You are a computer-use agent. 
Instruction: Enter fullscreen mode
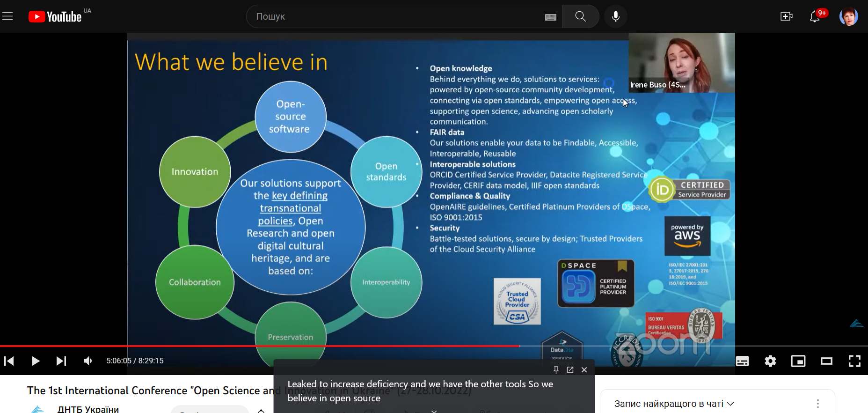854,361
